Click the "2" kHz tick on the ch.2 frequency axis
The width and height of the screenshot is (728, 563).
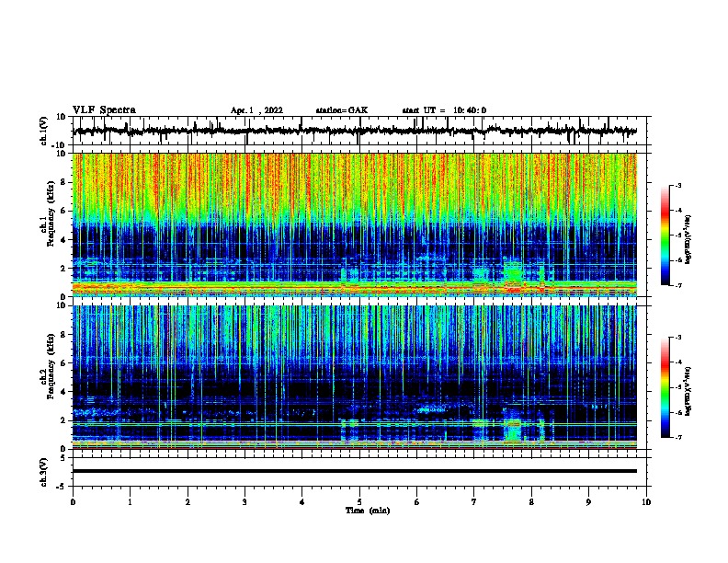pos(63,420)
